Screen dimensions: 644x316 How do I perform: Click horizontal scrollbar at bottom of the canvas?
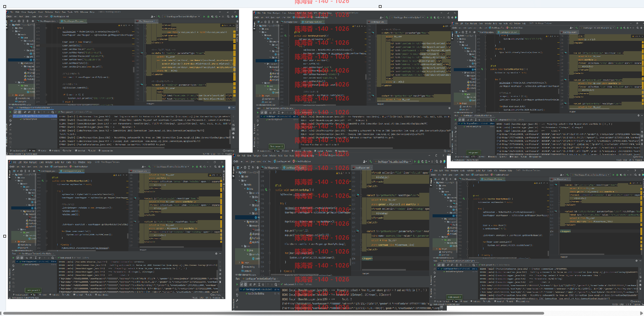coord(273,313)
